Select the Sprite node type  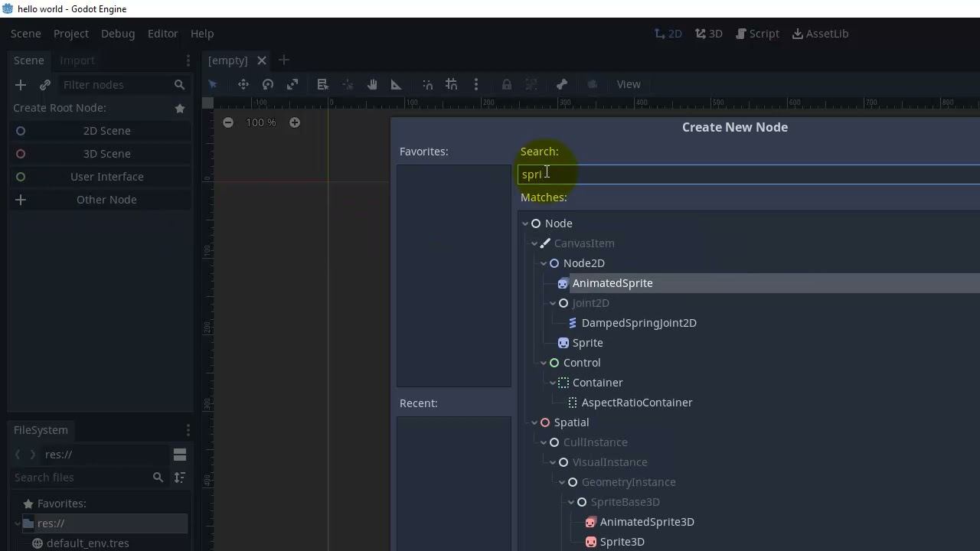[x=587, y=343]
